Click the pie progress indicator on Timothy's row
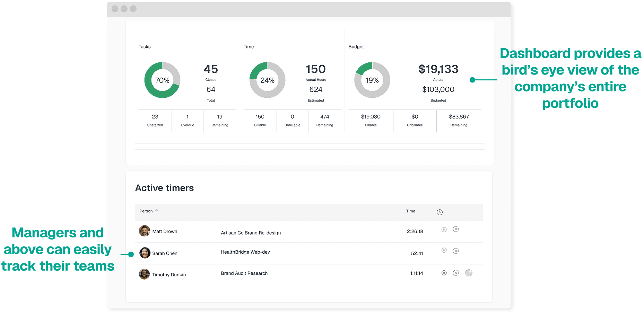The image size is (644, 314). (469, 273)
